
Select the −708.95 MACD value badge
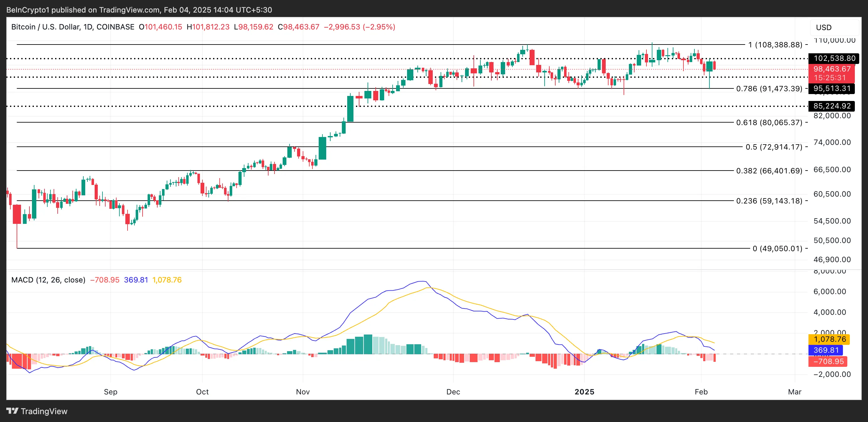[829, 361]
